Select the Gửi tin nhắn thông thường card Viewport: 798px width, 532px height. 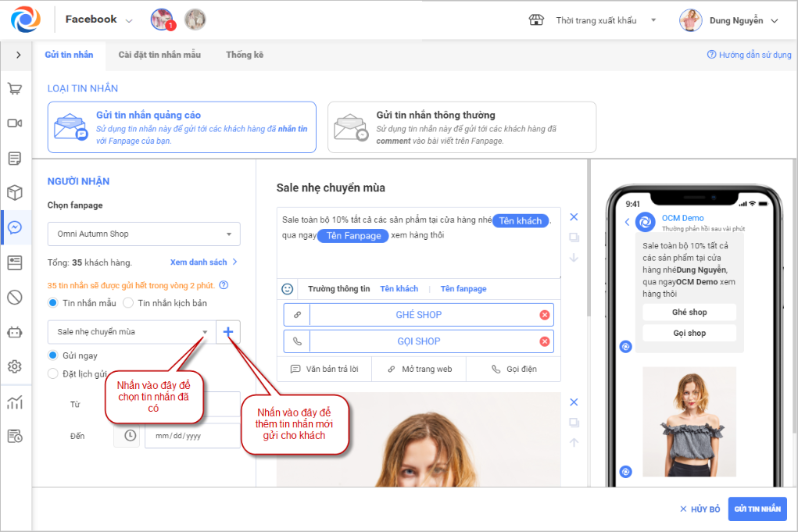(x=462, y=127)
